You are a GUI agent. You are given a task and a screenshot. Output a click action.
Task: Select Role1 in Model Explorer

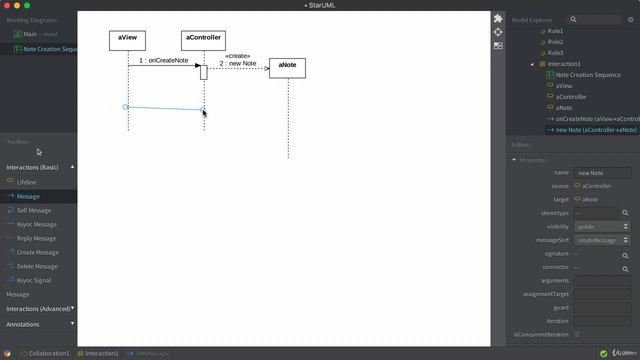point(555,31)
